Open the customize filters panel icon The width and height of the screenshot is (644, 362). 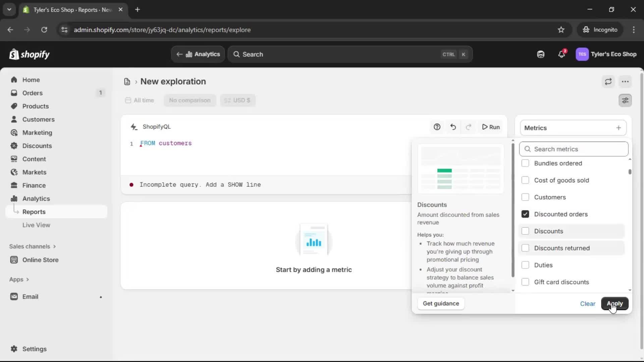[625, 100]
